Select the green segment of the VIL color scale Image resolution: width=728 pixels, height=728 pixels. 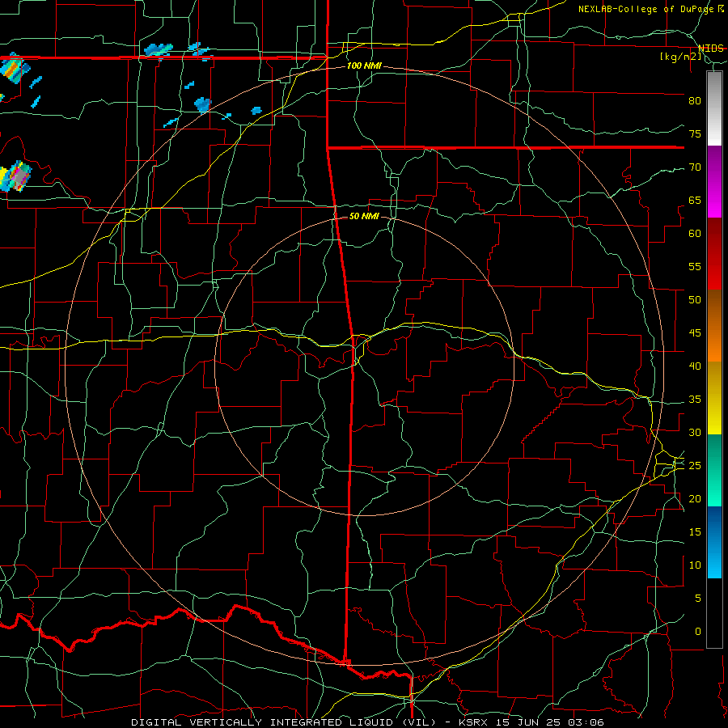click(714, 470)
